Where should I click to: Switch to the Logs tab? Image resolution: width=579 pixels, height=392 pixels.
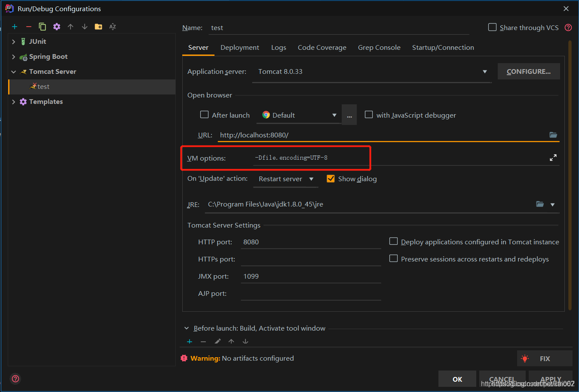pos(279,48)
